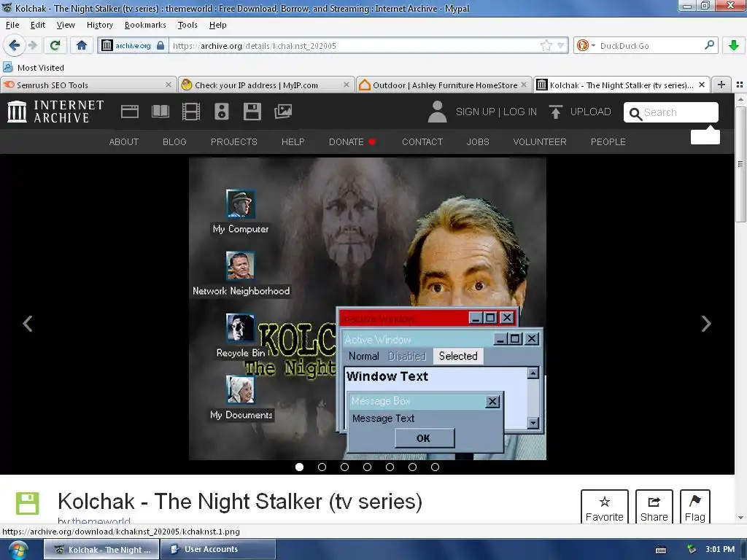The image size is (747, 560).
Task: Open the ABOUT page link
Action: coord(124,142)
